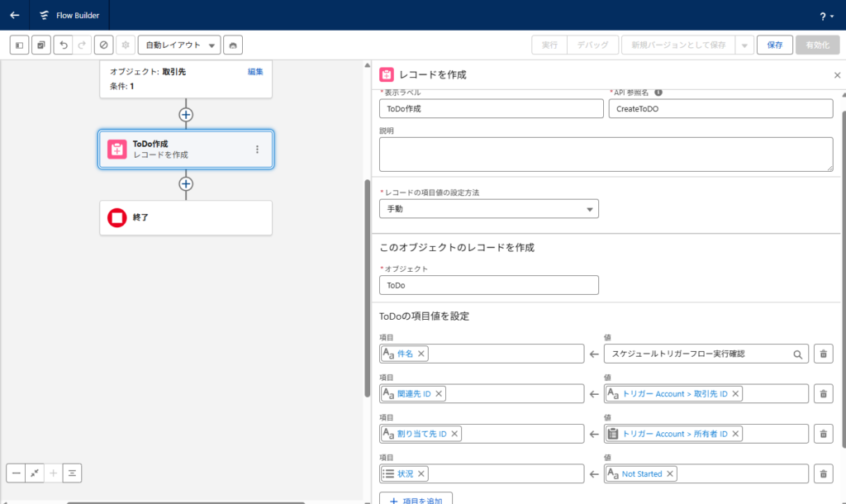
Task: Click the デバッグ debug button
Action: coord(592,45)
